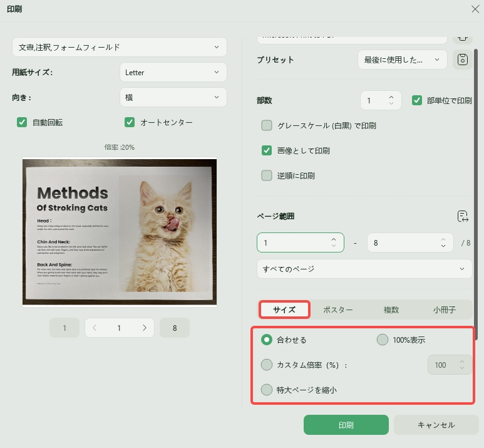The width and height of the screenshot is (484, 448).
Task: Decrease 部数 copies with down arrow
Action: [x=391, y=103]
